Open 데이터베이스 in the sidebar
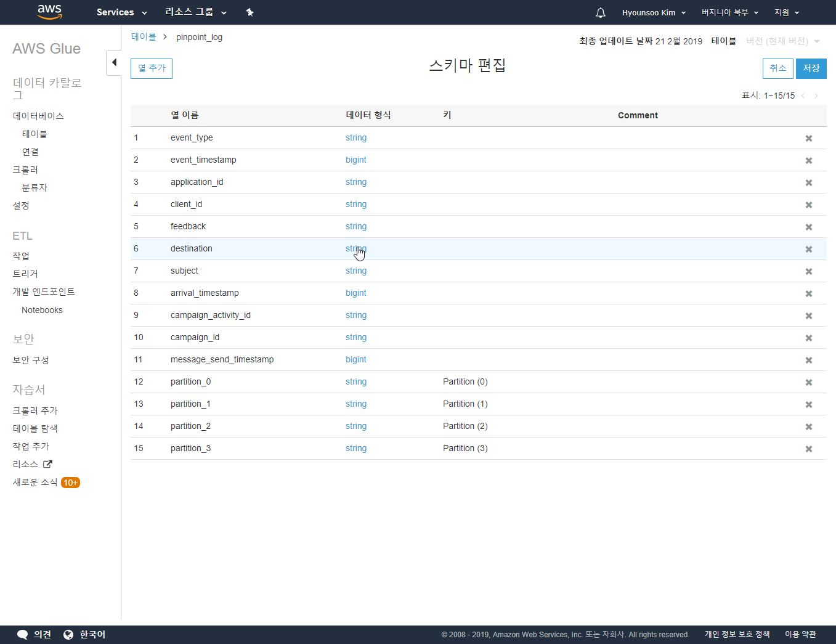Viewport: 836px width, 644px height. (x=38, y=116)
